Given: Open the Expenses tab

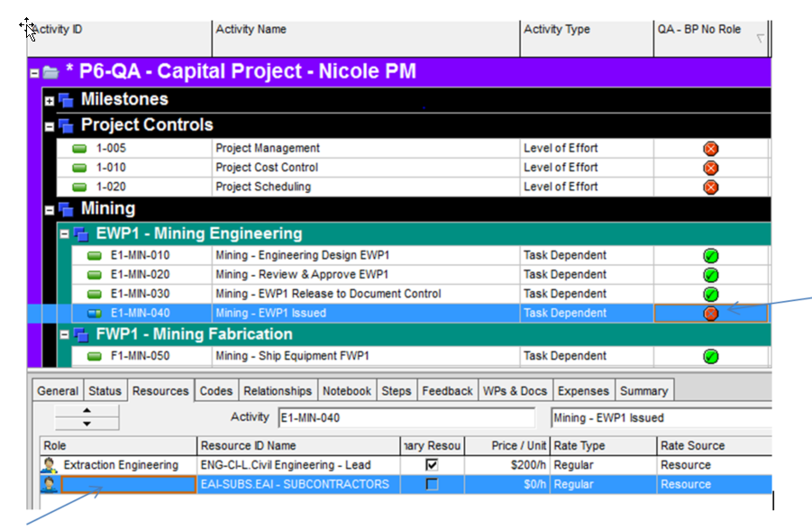Looking at the screenshot, I should [x=583, y=391].
